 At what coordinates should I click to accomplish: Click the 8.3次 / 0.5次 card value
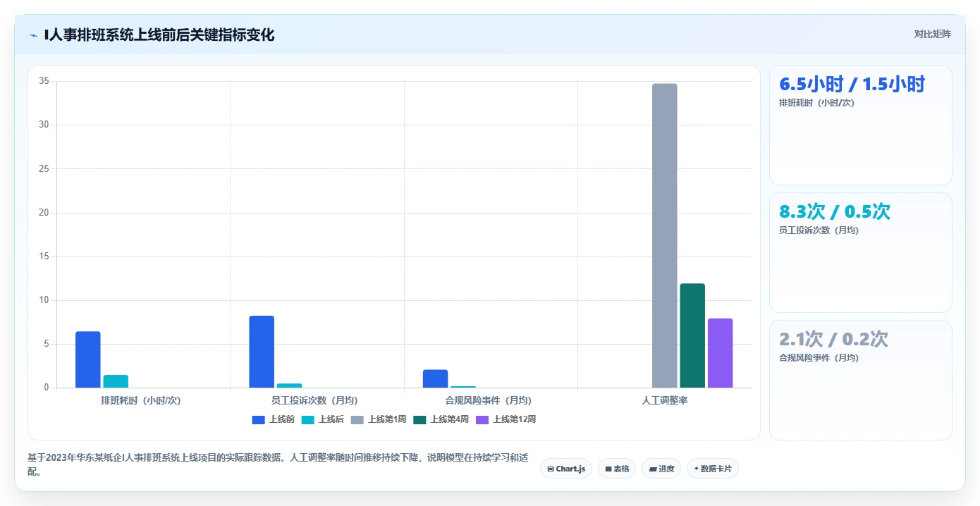[835, 212]
